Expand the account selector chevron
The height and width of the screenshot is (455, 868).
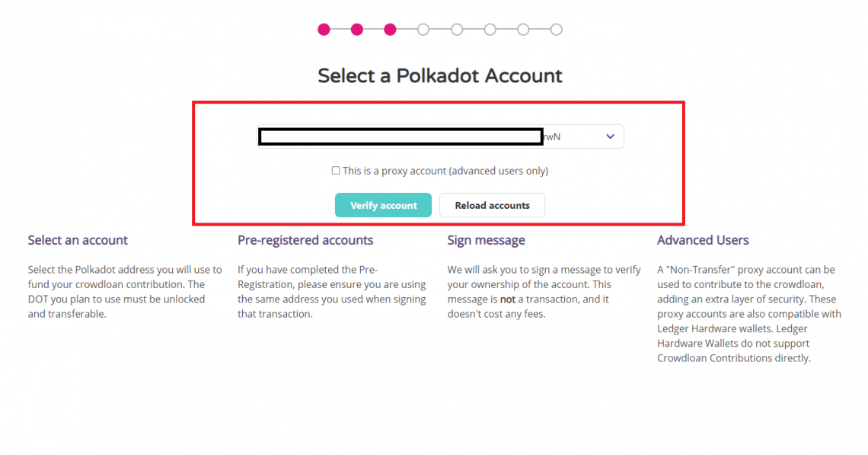609,136
